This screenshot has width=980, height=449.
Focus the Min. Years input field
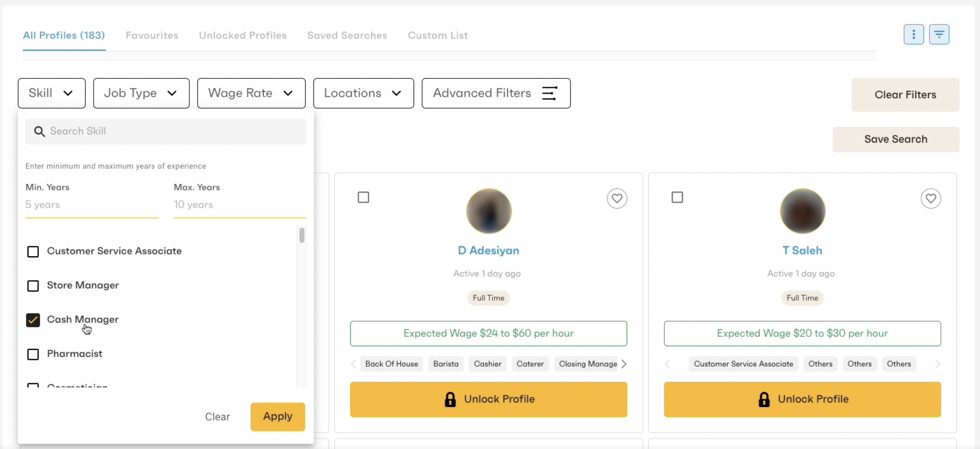pyautogui.click(x=91, y=205)
